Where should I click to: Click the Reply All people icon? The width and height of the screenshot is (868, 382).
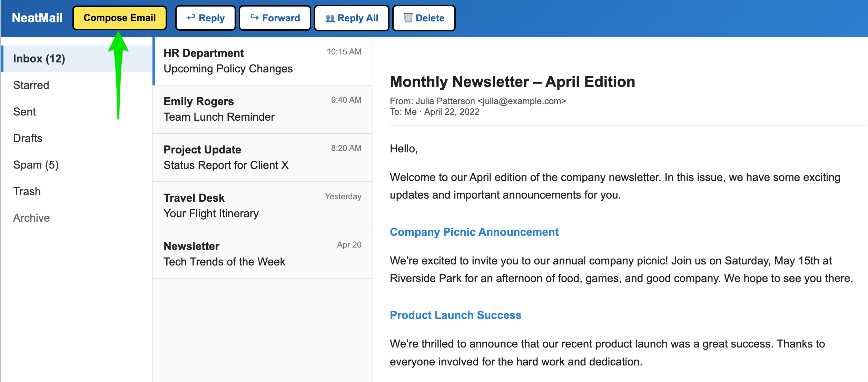click(330, 18)
